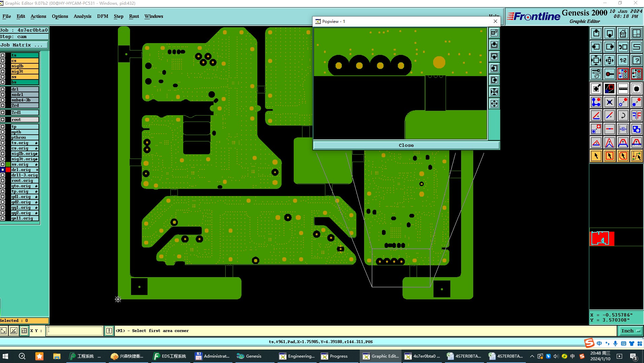Toggle display checkbox for rout layer

[x=3, y=120]
